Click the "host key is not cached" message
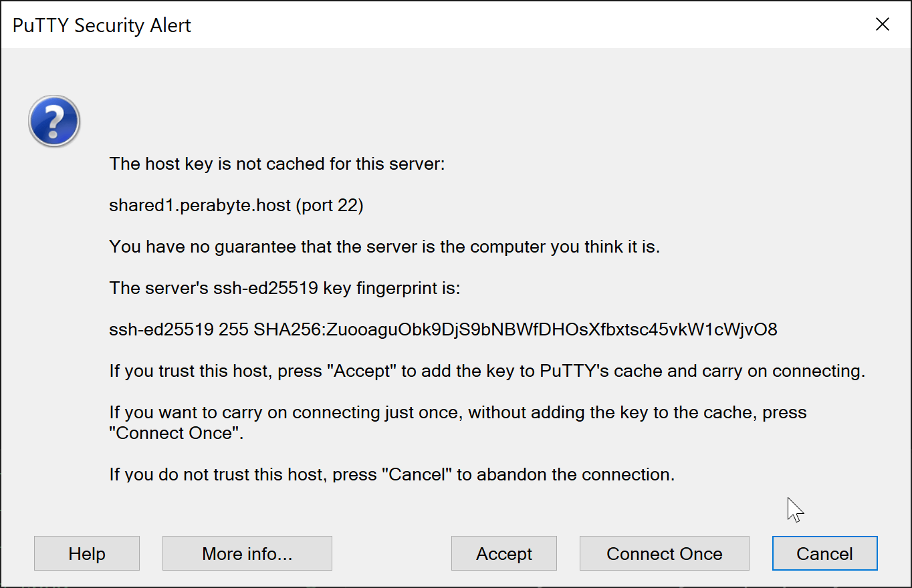The height and width of the screenshot is (588, 912). coord(277,164)
